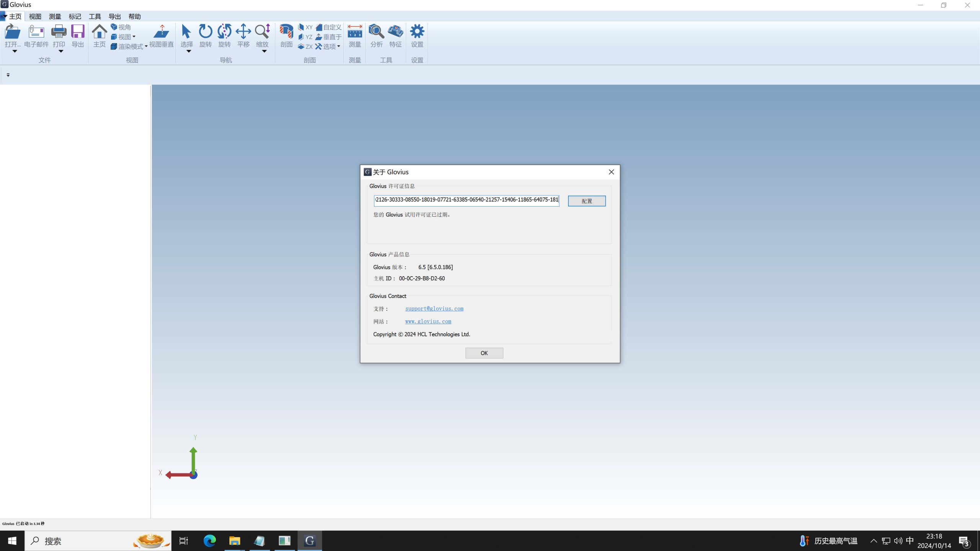
Task: Switch to the 标记 ribbon tab
Action: click(x=75, y=16)
